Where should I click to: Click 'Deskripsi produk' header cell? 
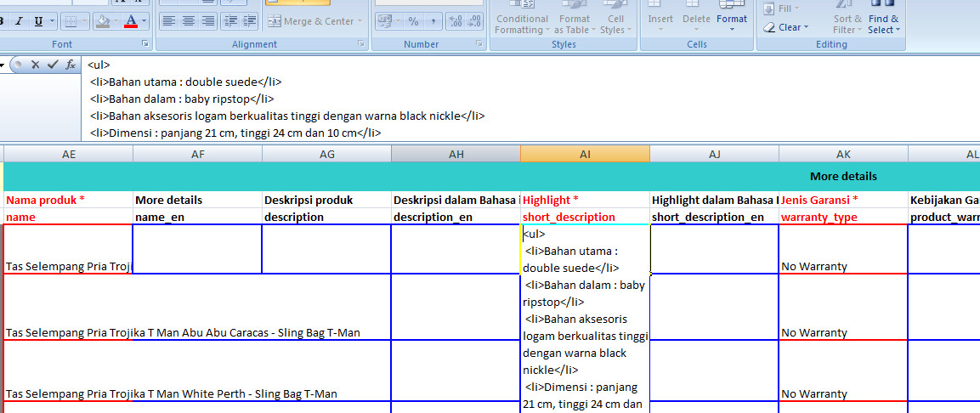click(x=327, y=200)
